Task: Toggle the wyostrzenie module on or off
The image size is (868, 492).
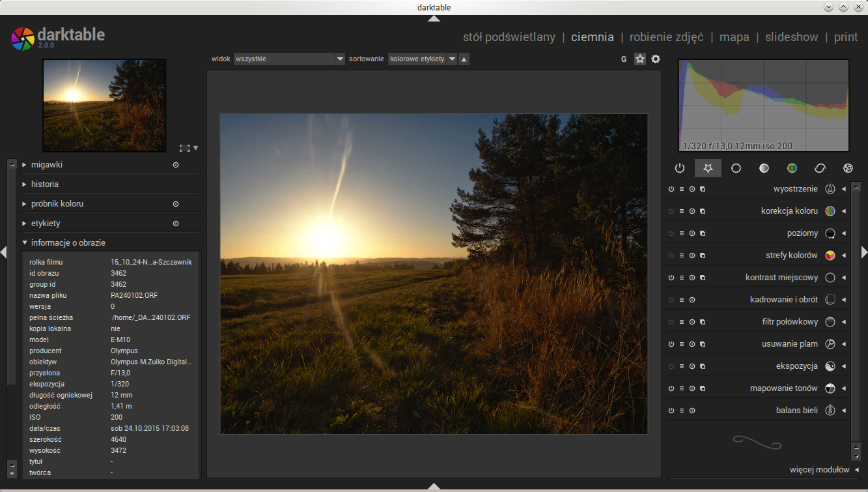Action: tap(671, 190)
